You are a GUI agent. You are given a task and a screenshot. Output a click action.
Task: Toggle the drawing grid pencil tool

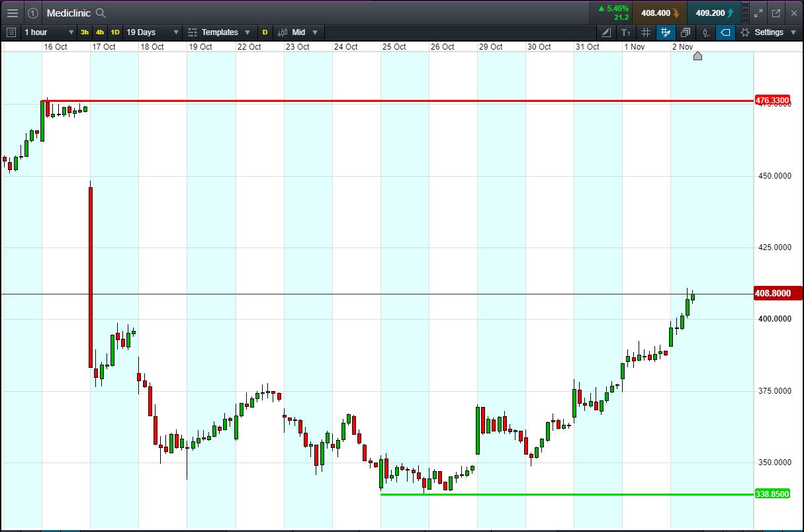(x=666, y=32)
